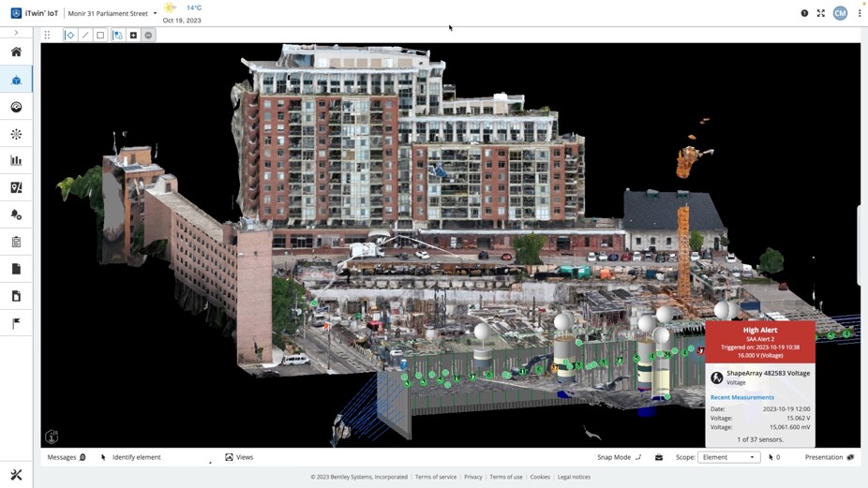Expand the left sidebar with chevron

click(x=16, y=33)
